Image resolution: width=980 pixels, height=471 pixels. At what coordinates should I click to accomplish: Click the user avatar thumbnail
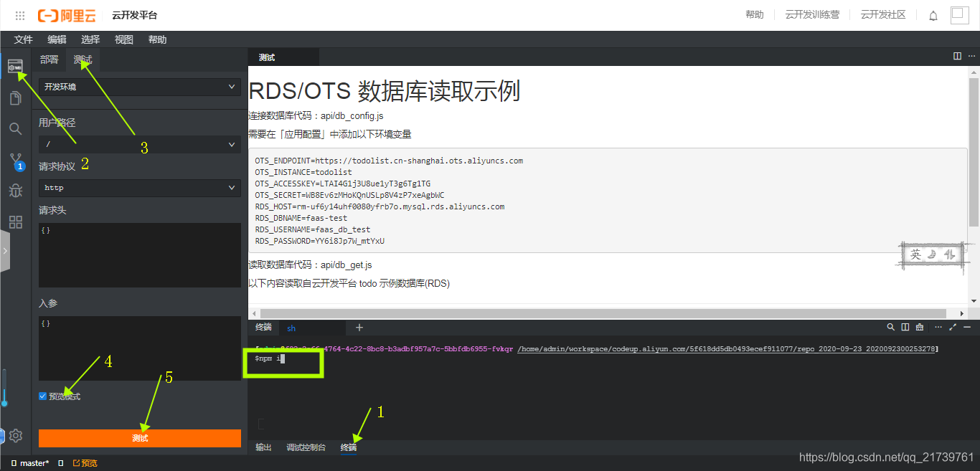[960, 14]
